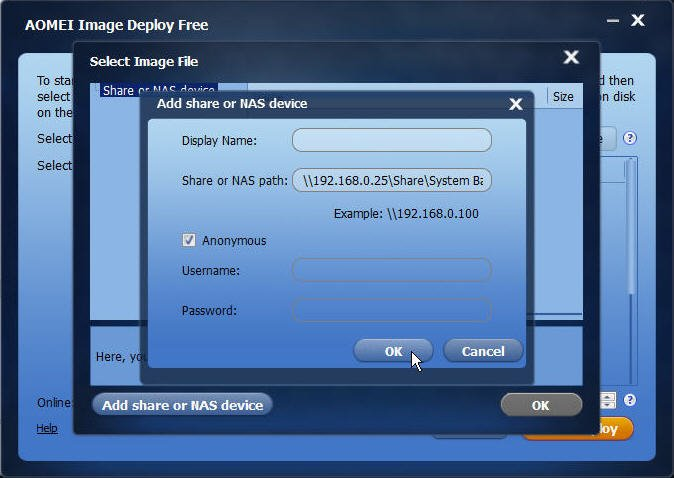Close the AOMEI Image Deploy Free window
This screenshot has height=478, width=674.
point(638,20)
